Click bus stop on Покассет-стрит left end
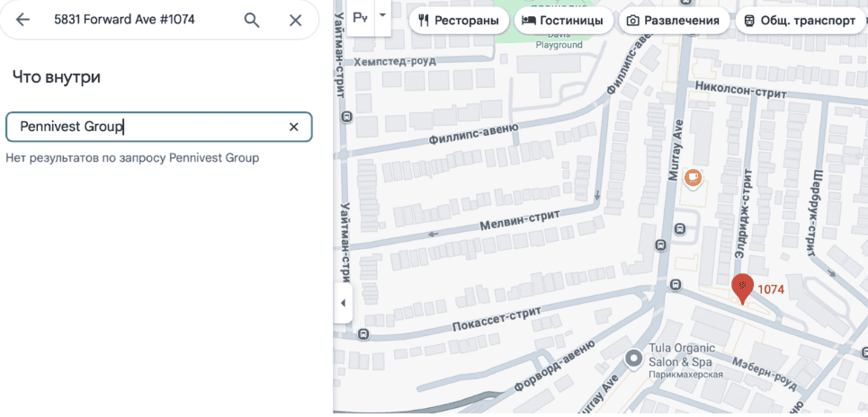Image resolution: width=868 pixels, height=417 pixels. 363,335
